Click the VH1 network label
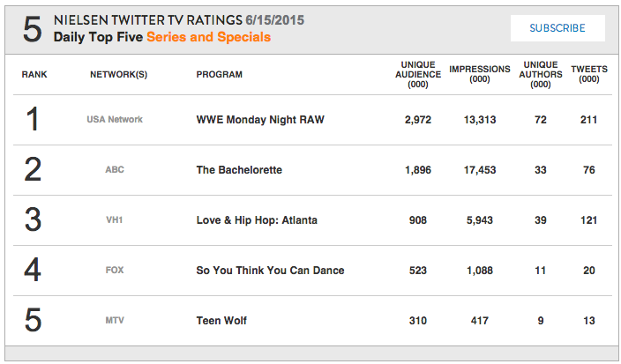621x364 pixels. (x=115, y=220)
